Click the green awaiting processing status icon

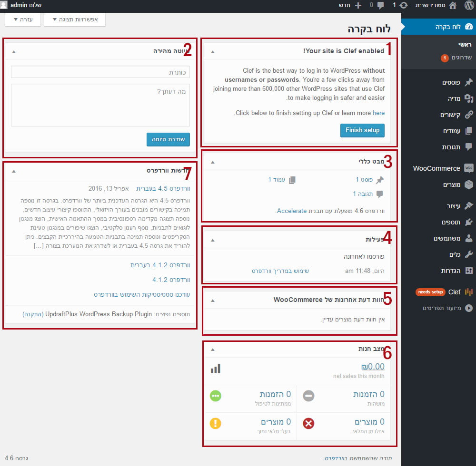pyautogui.click(x=216, y=396)
